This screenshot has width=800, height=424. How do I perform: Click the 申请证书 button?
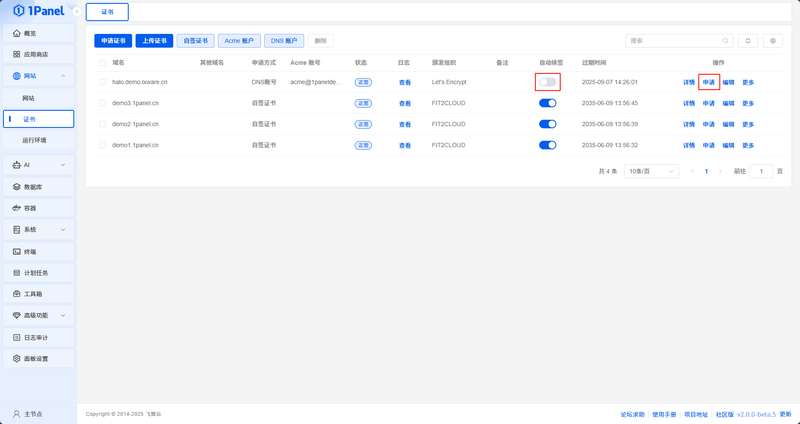(x=113, y=41)
